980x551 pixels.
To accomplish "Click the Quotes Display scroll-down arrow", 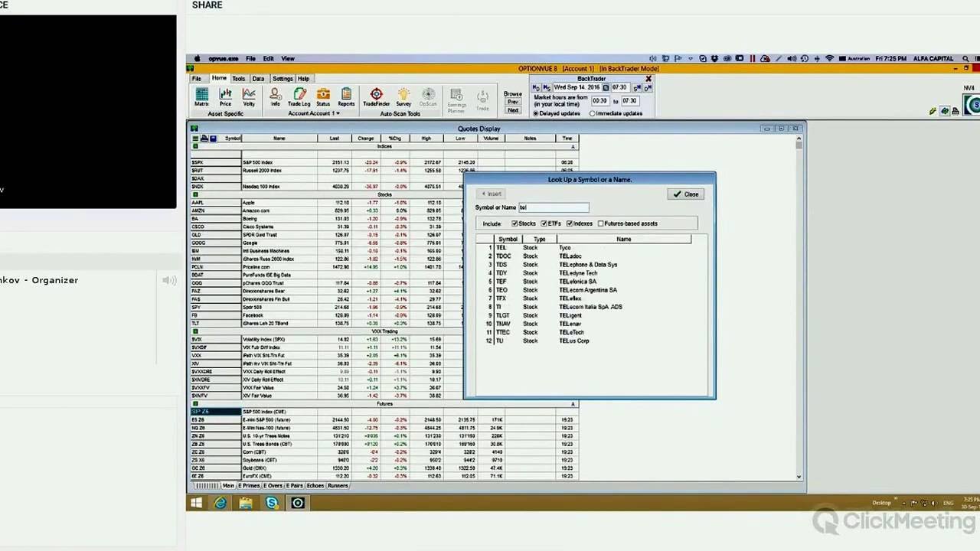I will click(799, 477).
